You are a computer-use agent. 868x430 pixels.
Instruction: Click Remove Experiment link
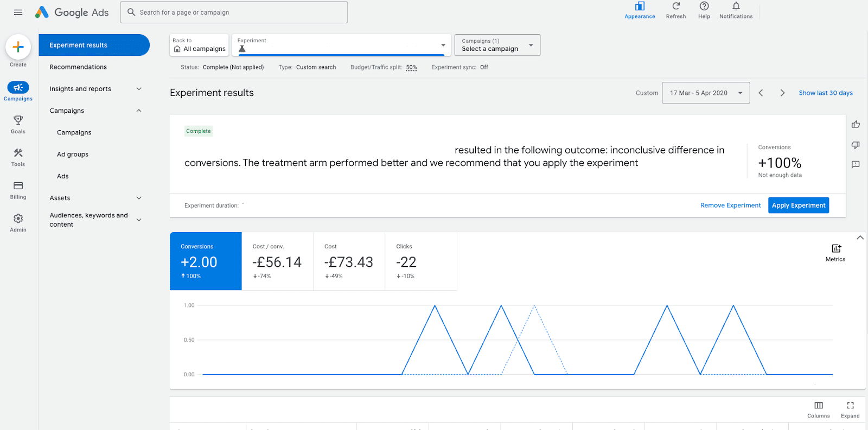point(731,206)
